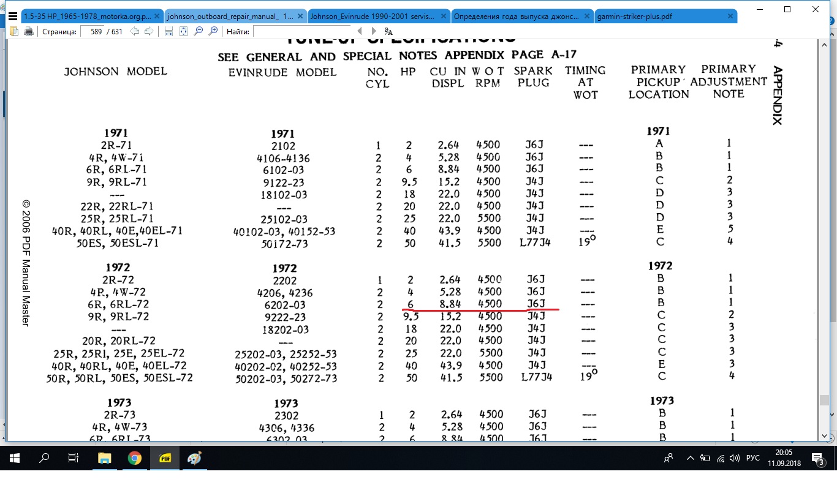Image resolution: width=837 pixels, height=504 pixels.
Task: Select Fit Page view icon
Action: (183, 31)
